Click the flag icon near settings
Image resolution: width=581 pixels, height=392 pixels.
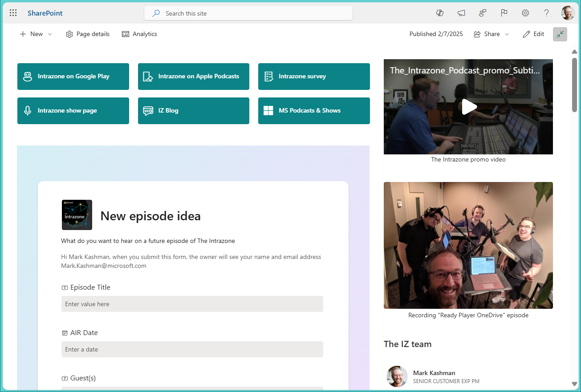click(504, 13)
